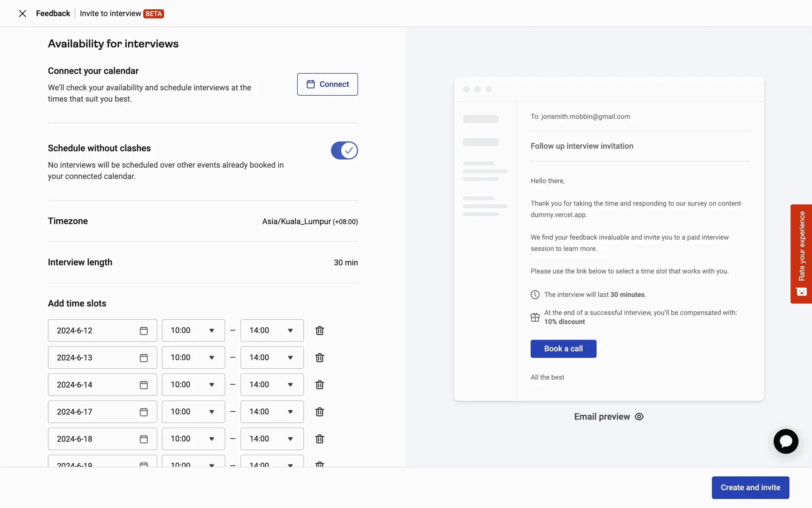Image resolution: width=812 pixels, height=508 pixels.
Task: Open start time dropdown for 2024-6-17
Action: 193,412
